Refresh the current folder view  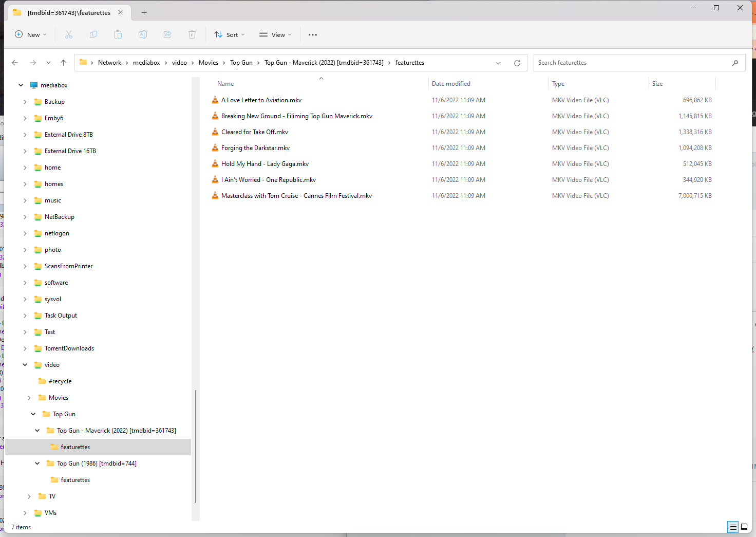(x=517, y=63)
